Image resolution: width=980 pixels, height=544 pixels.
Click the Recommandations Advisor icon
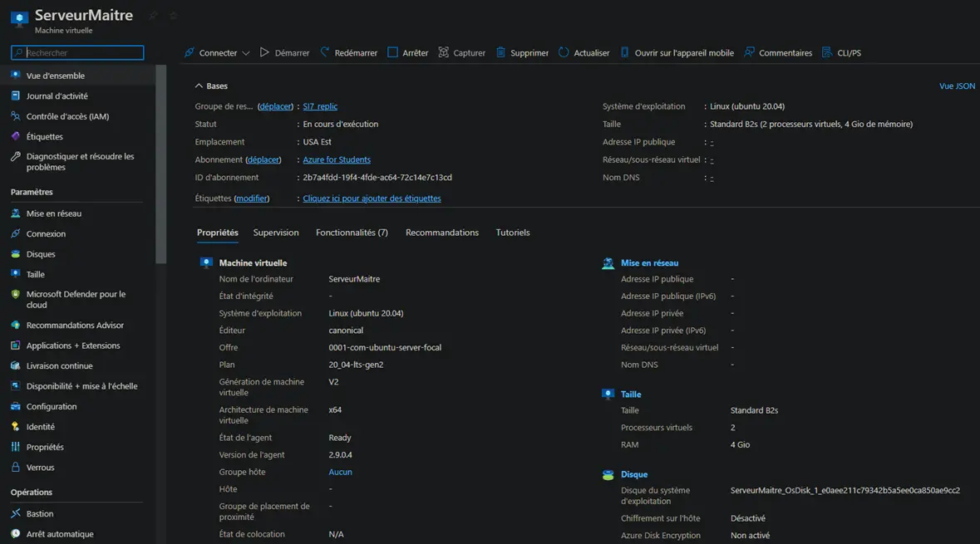click(x=16, y=325)
